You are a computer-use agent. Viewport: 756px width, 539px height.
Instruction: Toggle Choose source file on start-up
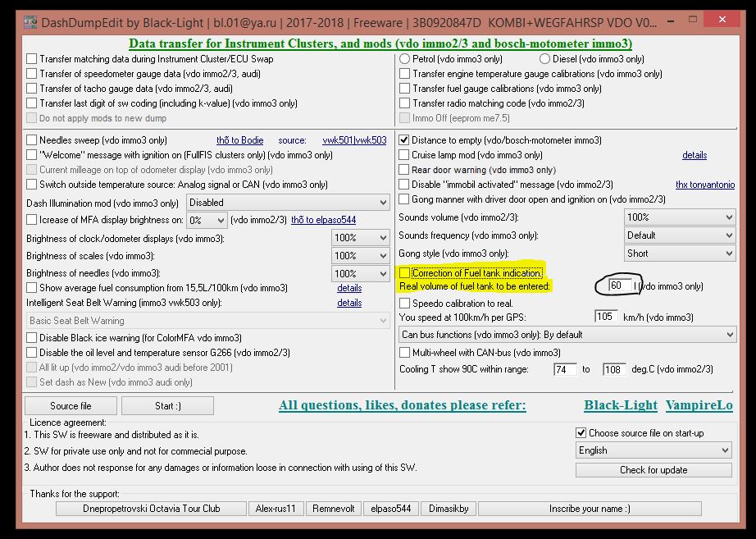[581, 433]
